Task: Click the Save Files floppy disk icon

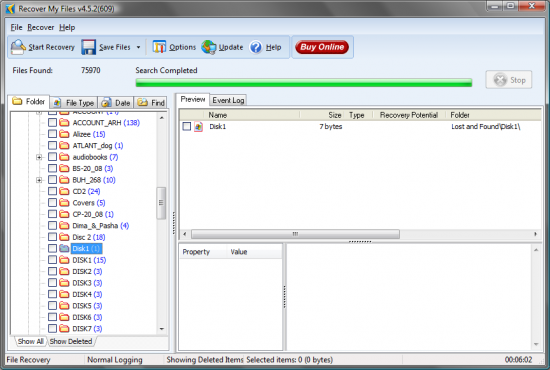Action: (88, 47)
